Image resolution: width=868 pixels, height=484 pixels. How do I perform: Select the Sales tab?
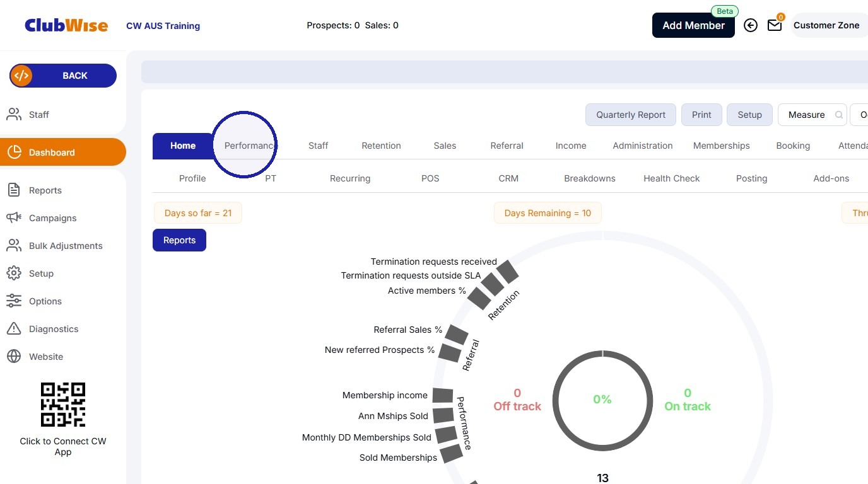point(445,146)
